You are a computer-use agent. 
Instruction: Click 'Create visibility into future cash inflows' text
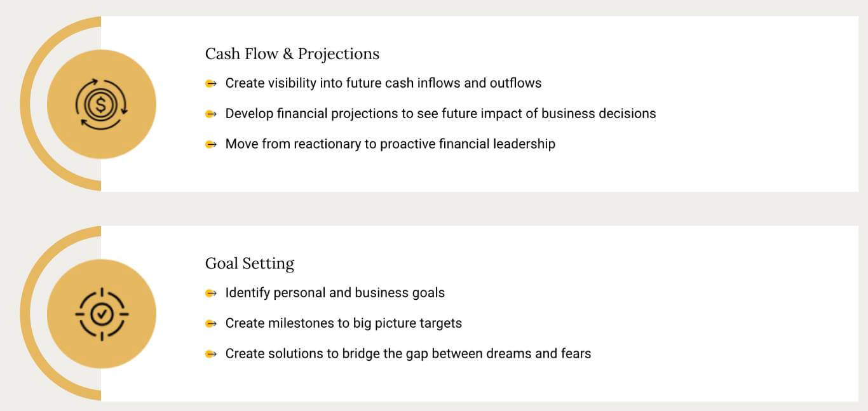383,83
